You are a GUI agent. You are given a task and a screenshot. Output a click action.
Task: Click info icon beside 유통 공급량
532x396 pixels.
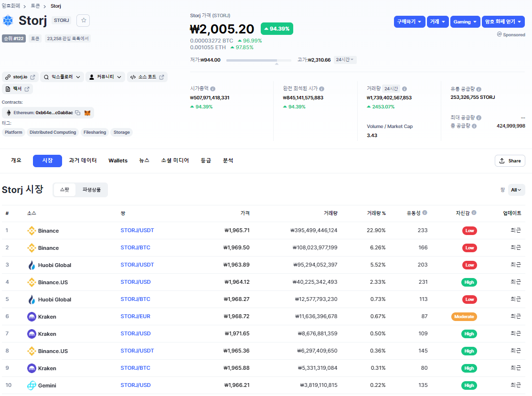coord(479,89)
